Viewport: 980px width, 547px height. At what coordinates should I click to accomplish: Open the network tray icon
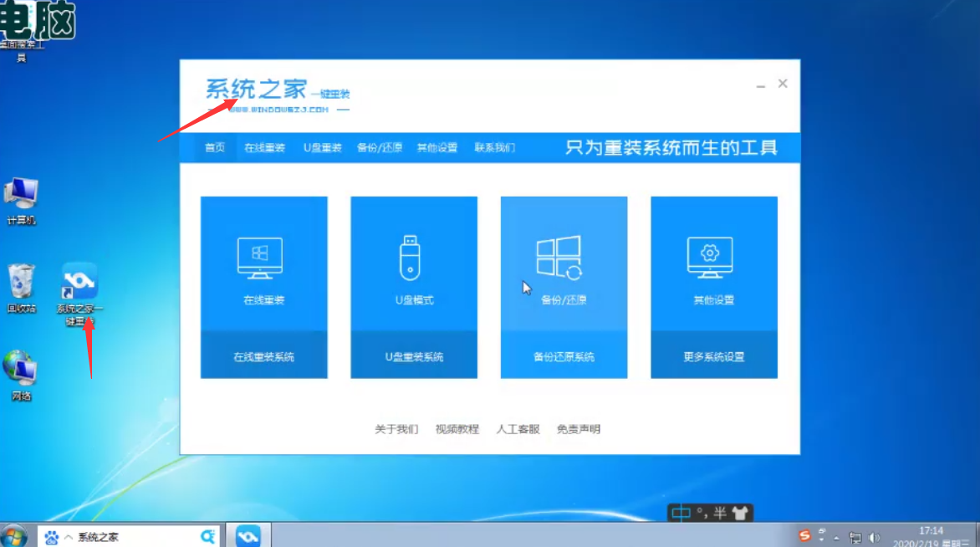855,538
